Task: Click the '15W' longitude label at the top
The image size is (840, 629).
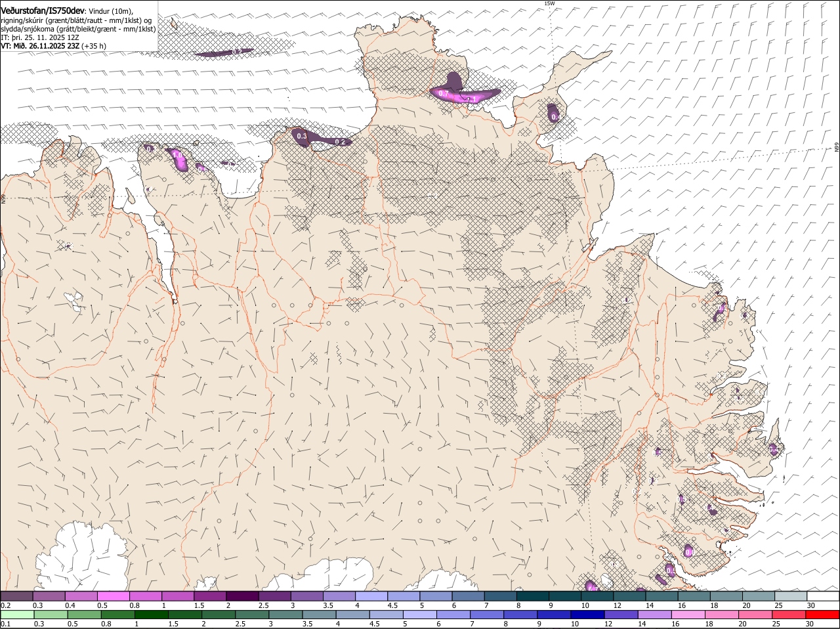Action: (x=549, y=3)
